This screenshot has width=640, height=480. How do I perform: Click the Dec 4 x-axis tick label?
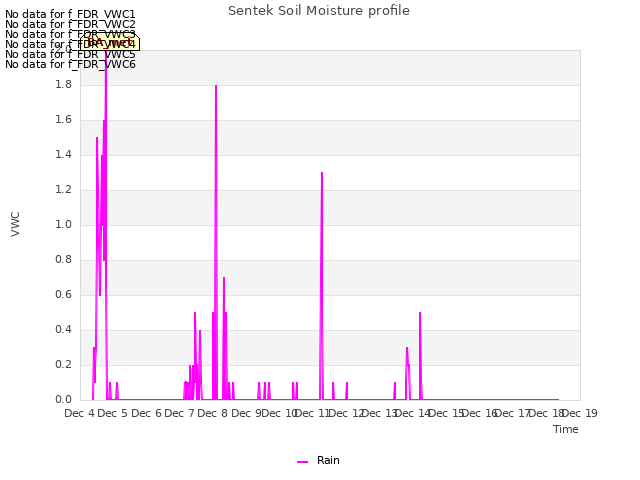(80, 413)
